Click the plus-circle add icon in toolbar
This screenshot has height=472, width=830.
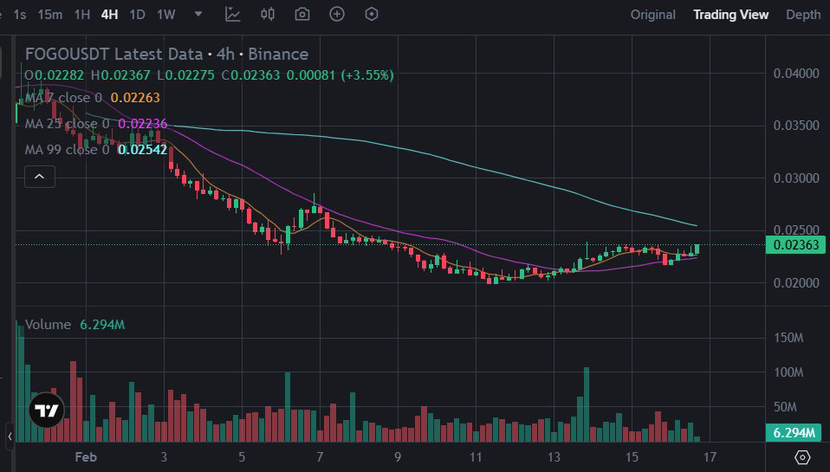pos(337,15)
